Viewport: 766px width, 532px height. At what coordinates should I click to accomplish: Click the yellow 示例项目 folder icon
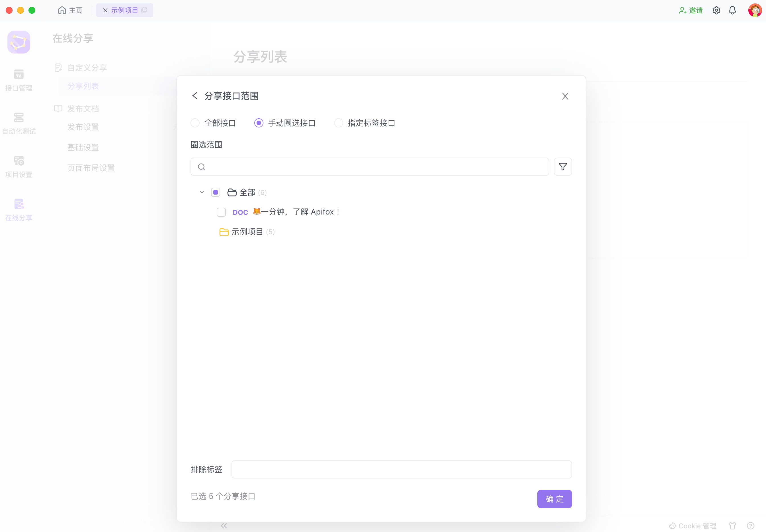tap(224, 232)
